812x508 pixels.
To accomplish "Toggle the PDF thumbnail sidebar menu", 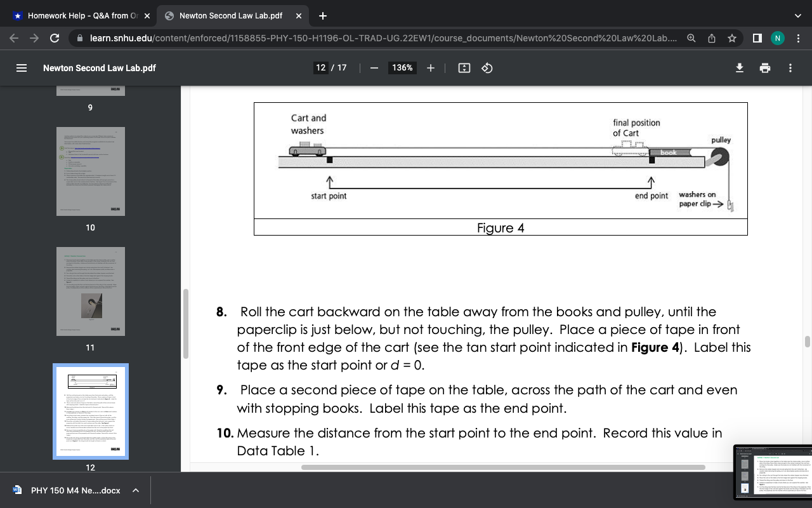I will click(x=21, y=68).
